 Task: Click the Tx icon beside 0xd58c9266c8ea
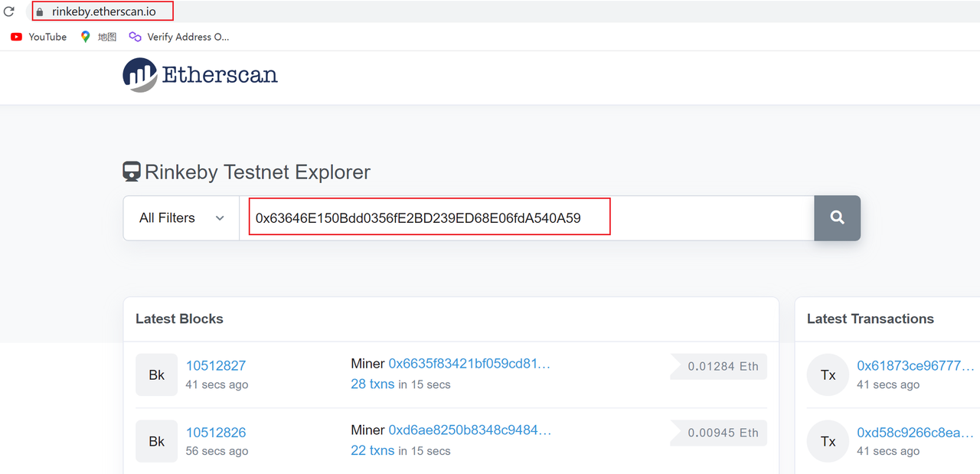point(828,441)
